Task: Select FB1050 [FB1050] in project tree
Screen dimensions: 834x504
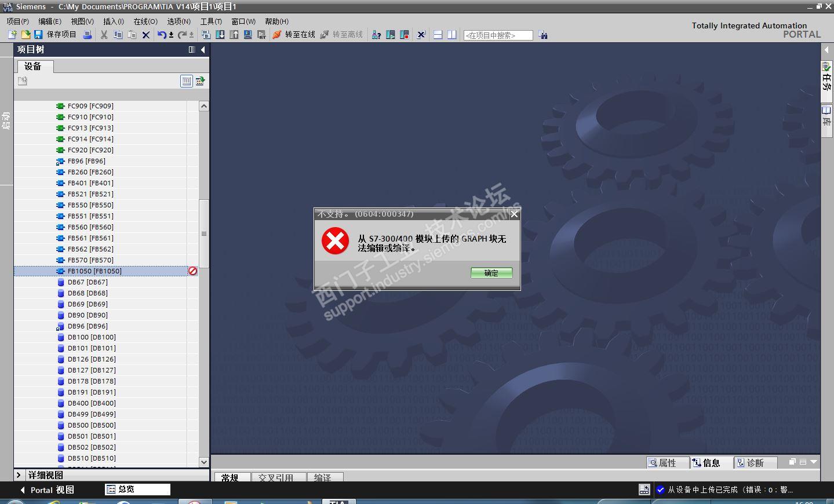Action: click(94, 271)
